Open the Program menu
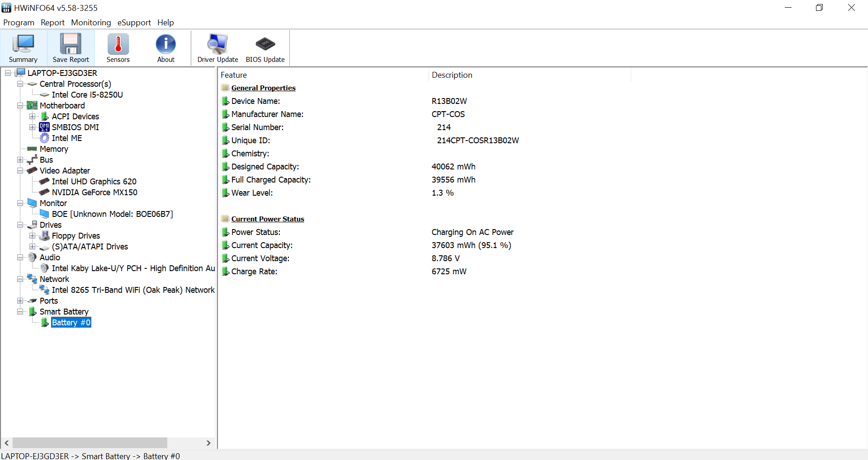This screenshot has height=460, width=868. pos(19,22)
